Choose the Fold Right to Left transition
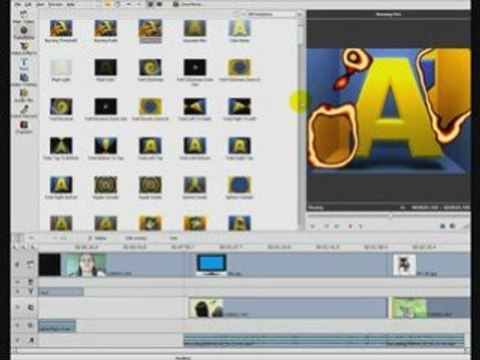 point(239,106)
